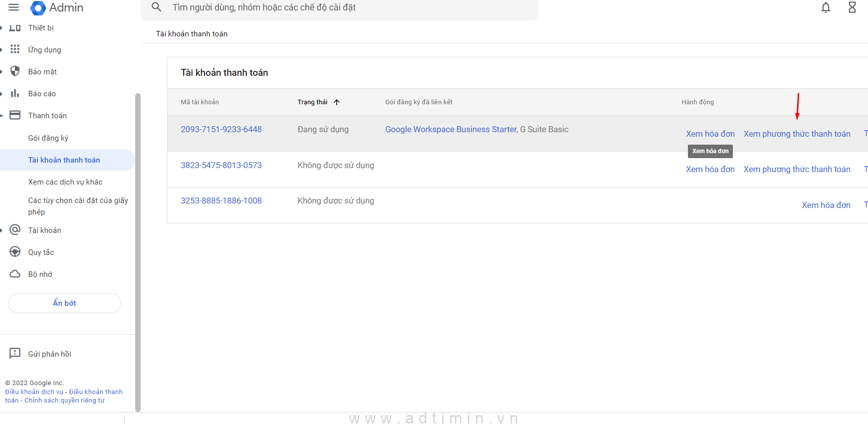Open account 3823-5475-8013-0573
This screenshot has width=868, height=424.
(x=221, y=165)
